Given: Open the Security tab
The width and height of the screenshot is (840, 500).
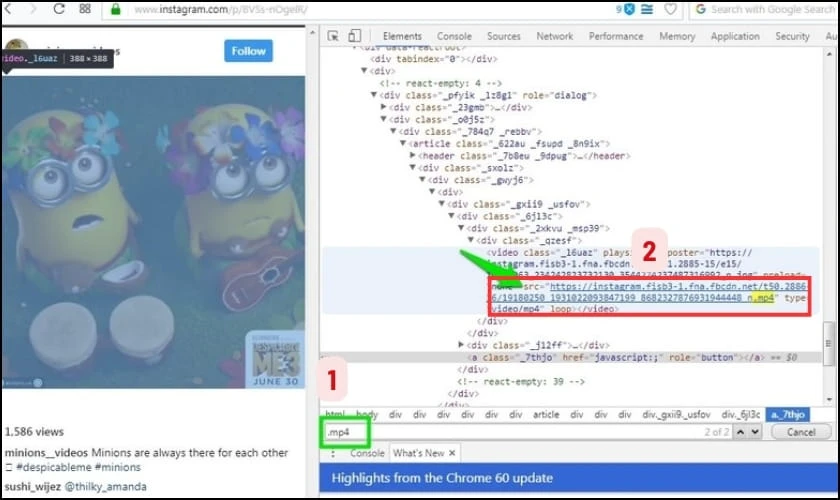Looking at the screenshot, I should 792,36.
